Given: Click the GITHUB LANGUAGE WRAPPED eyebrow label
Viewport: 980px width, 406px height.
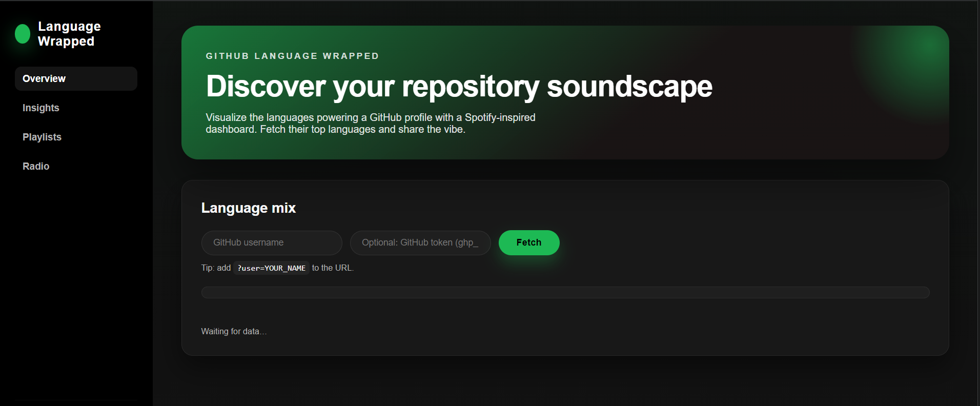Looking at the screenshot, I should [x=292, y=56].
